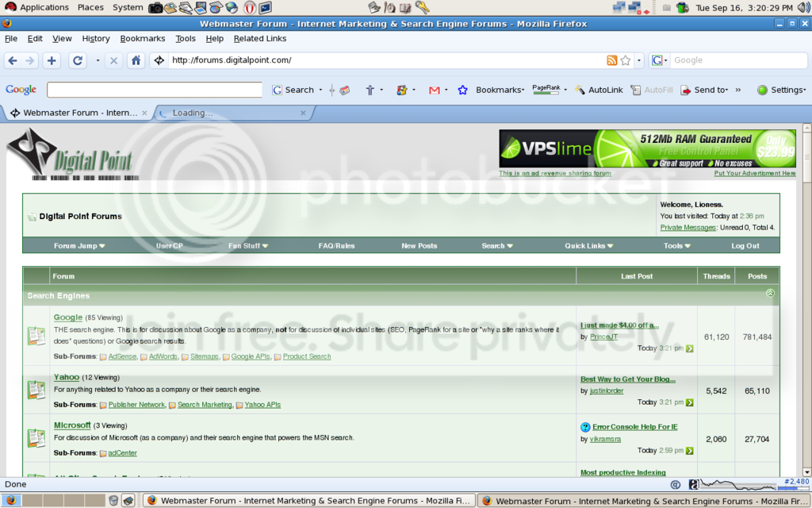812x508 pixels.
Task: Open the Related Links menu
Action: (260, 38)
